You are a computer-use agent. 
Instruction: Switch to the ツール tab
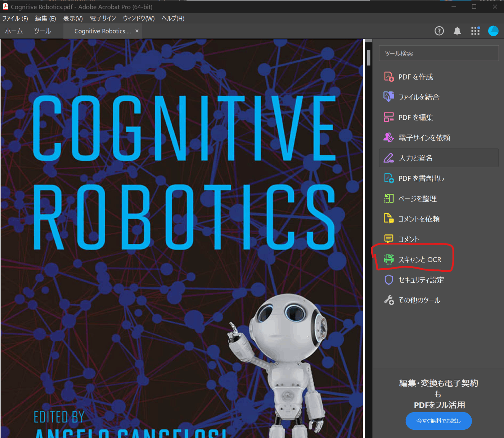(x=42, y=31)
